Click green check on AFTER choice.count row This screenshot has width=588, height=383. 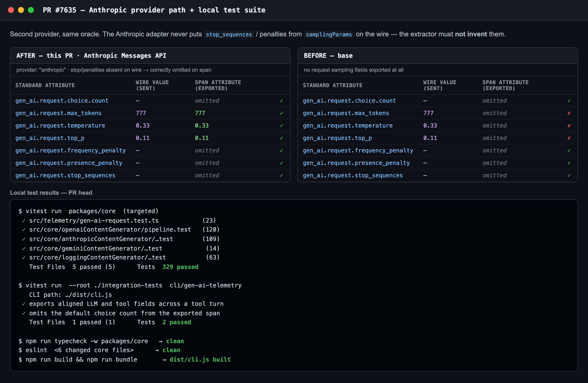[x=282, y=101]
